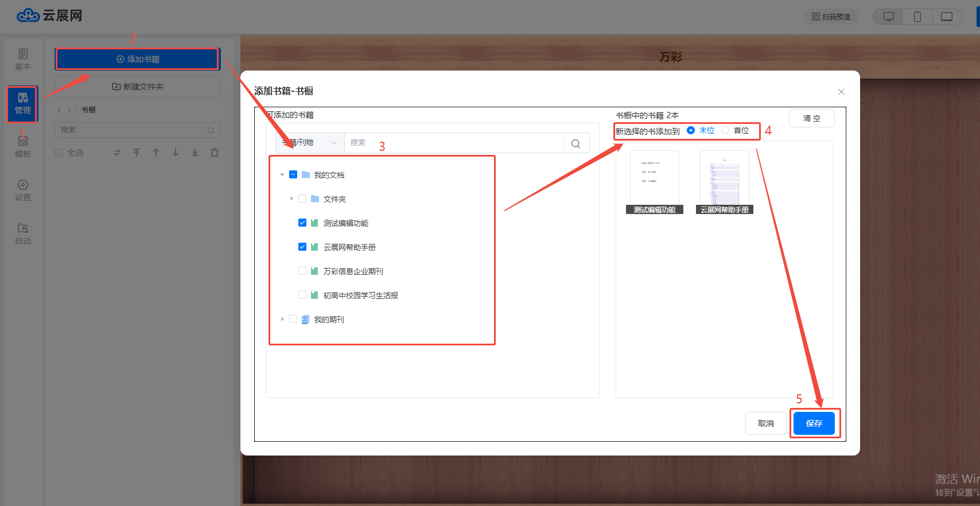Click the delete trash icon in sidebar toolbar
Image resolution: width=980 pixels, height=506 pixels.
[215, 153]
